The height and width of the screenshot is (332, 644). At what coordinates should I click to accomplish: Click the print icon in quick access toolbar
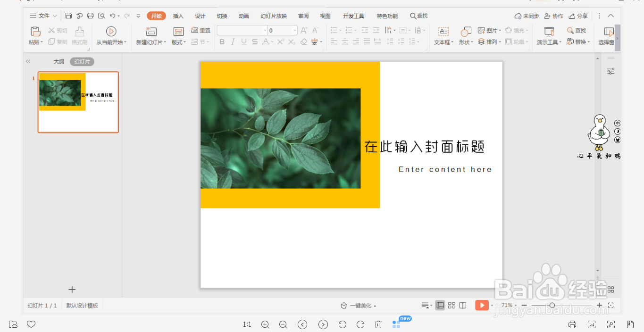tap(91, 16)
